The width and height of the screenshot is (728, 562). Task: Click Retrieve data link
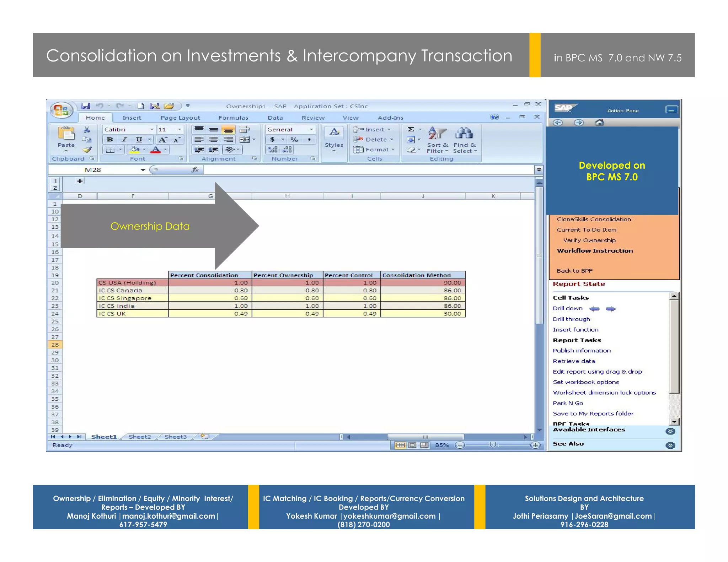(574, 361)
